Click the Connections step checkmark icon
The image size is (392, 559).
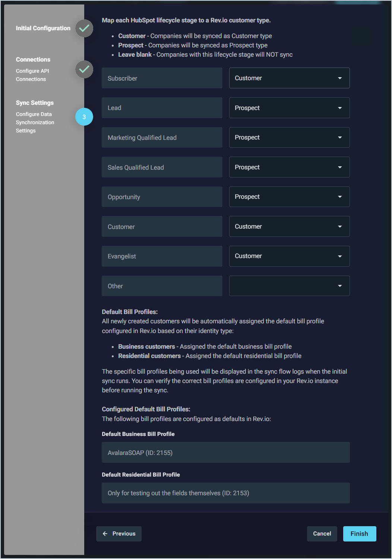(84, 69)
